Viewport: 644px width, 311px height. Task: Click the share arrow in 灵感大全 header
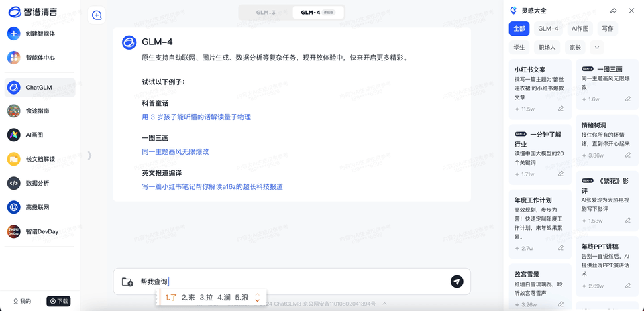pyautogui.click(x=613, y=11)
